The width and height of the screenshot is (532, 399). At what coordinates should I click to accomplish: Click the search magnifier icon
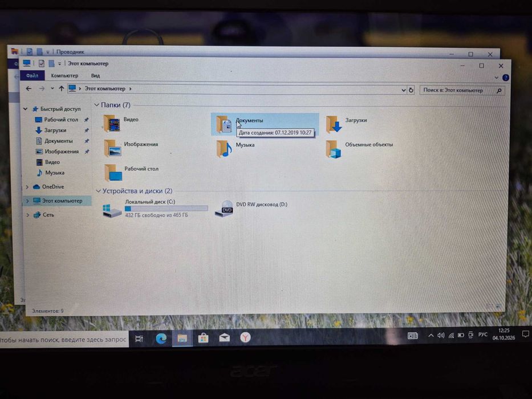click(x=499, y=91)
